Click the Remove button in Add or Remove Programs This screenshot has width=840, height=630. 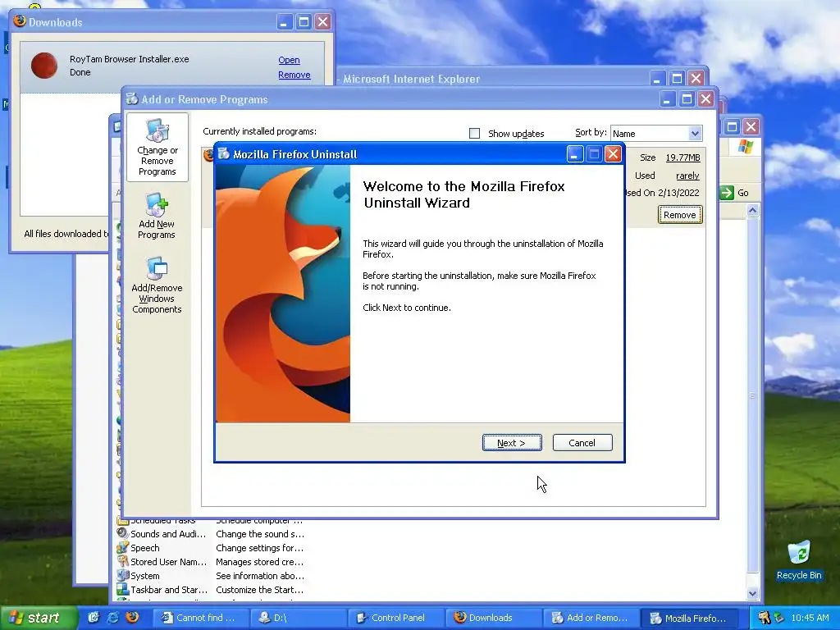pyautogui.click(x=679, y=215)
